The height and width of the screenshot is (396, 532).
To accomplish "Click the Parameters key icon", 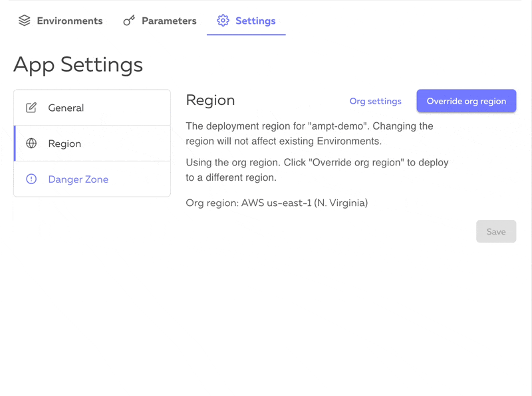I will click(129, 21).
